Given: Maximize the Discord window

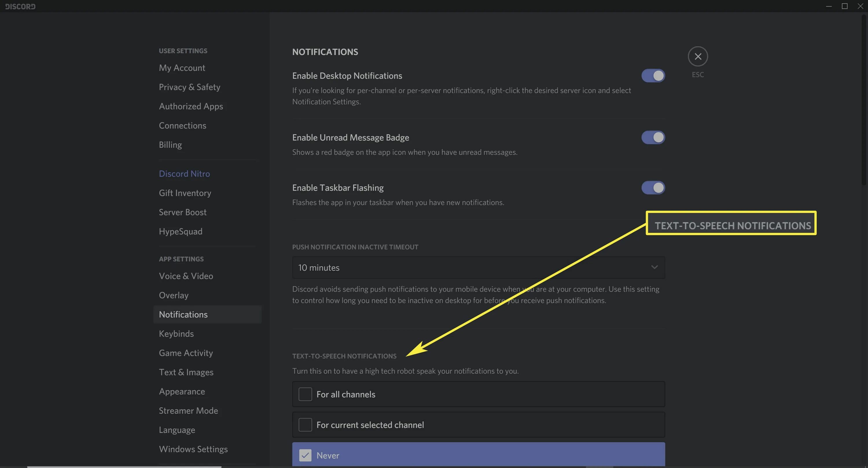Looking at the screenshot, I should tap(844, 6).
